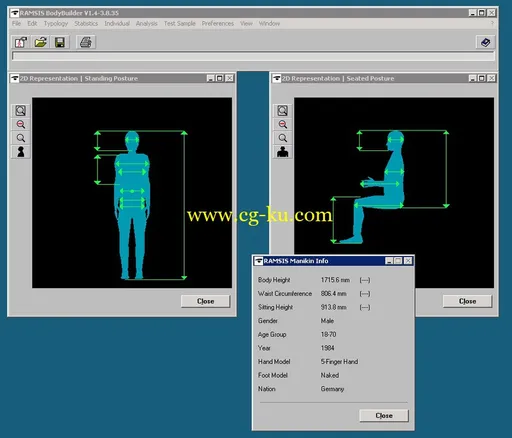Click Close button in Manikin Info dialog

[384, 415]
